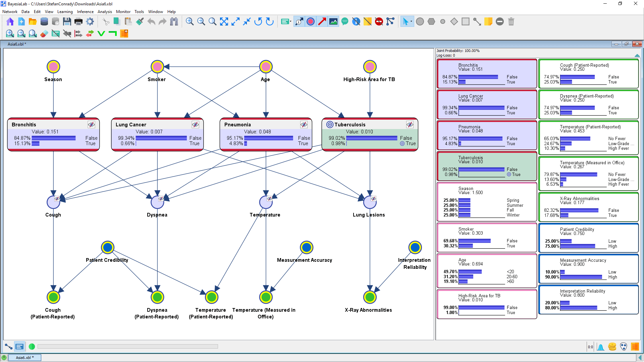Click the yellow note tool icon
This screenshot has width=644, height=362.
pyautogui.click(x=488, y=22)
